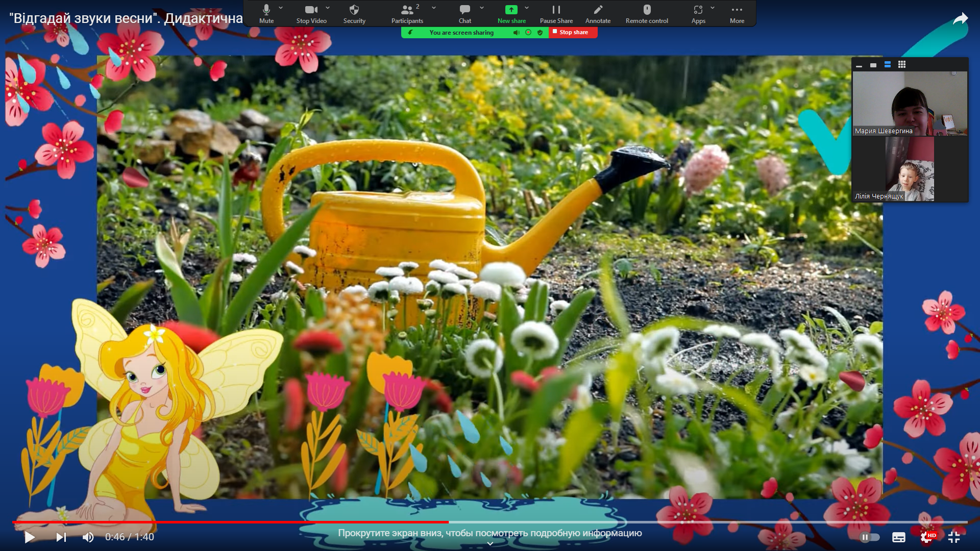Open the Annotate pencil tool

[598, 14]
